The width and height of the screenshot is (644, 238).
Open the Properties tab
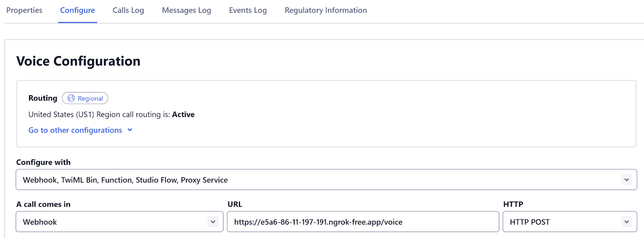[x=24, y=10]
